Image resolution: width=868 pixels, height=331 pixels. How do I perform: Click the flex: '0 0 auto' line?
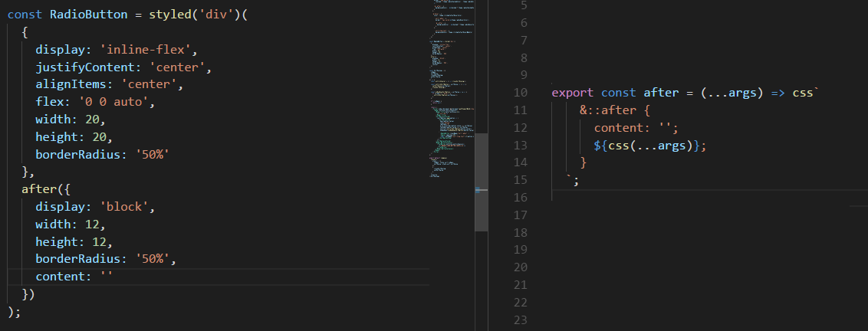95,103
